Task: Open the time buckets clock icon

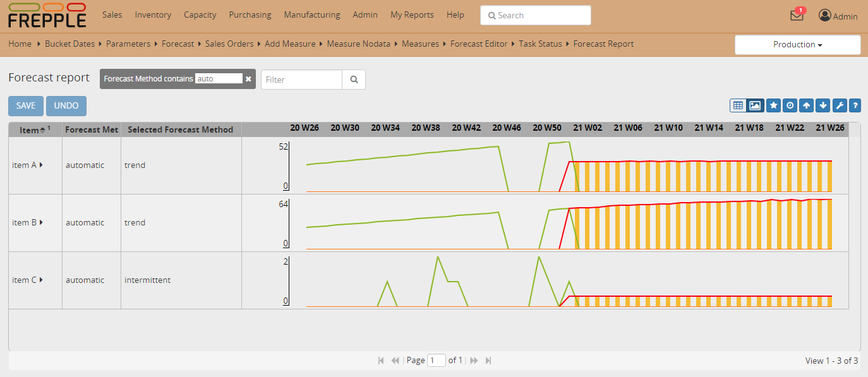Action: 790,105
